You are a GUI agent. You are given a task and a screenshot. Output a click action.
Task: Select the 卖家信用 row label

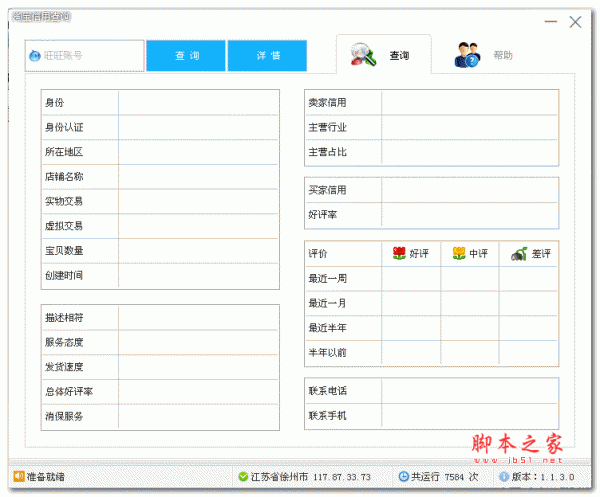tap(328, 103)
